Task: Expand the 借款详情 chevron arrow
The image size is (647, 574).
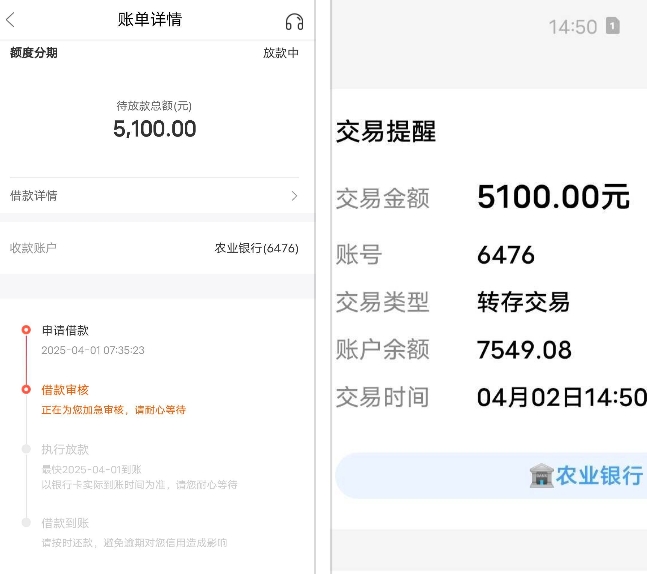Action: tap(294, 196)
